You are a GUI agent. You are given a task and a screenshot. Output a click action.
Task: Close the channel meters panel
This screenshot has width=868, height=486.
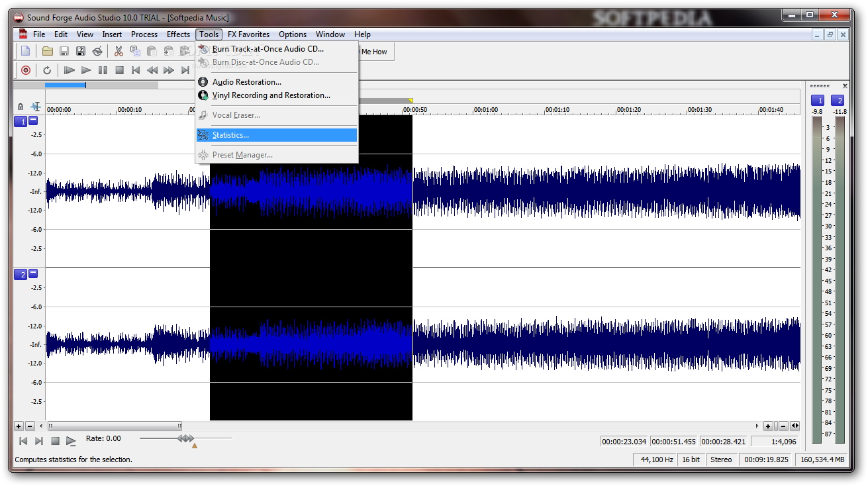[x=844, y=86]
